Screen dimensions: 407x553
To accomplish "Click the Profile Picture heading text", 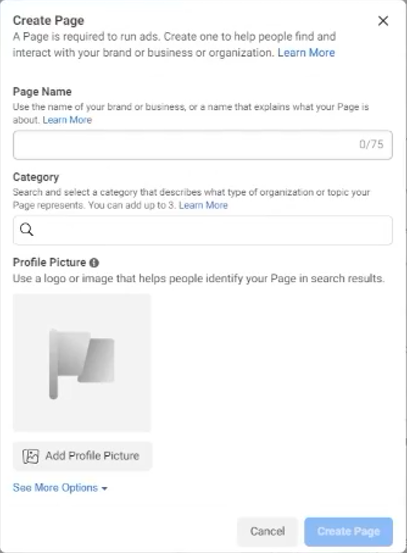I will (x=49, y=262).
